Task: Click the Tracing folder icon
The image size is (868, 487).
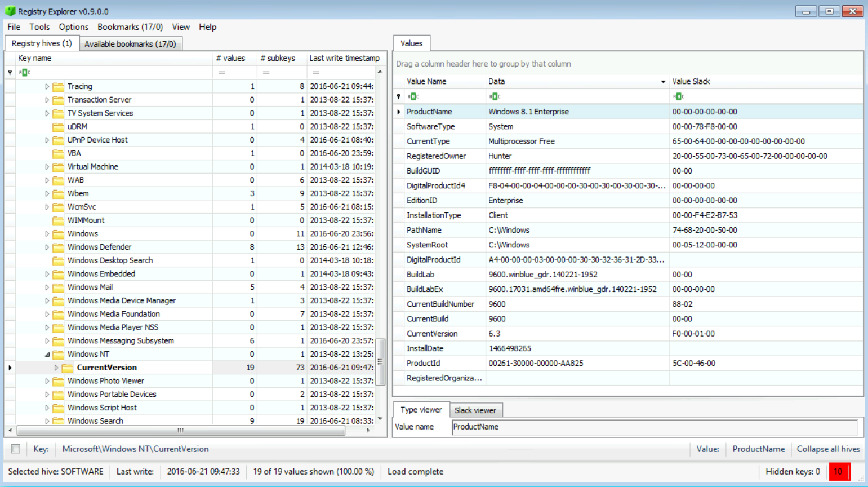Action: (x=58, y=87)
